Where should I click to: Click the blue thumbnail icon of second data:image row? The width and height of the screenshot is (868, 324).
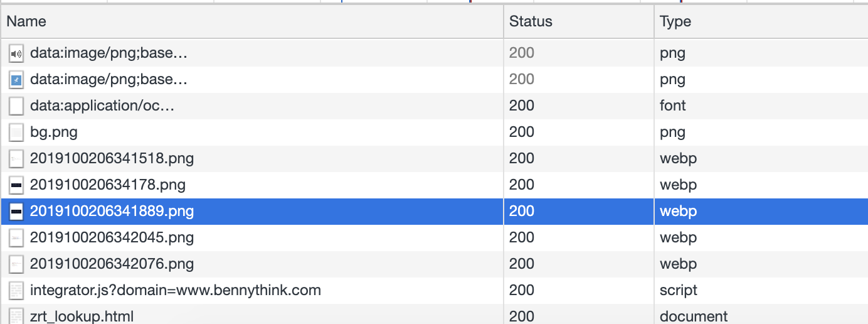16,80
